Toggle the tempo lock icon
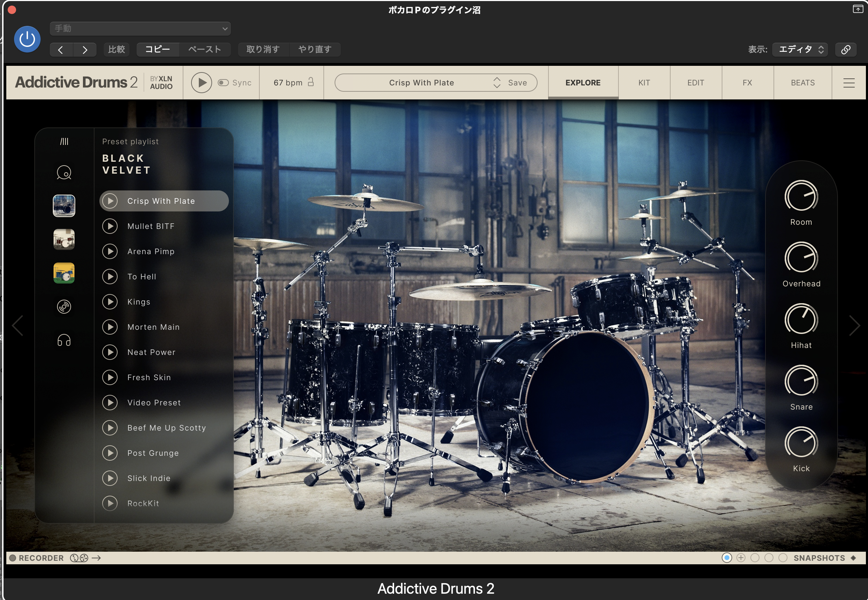 pyautogui.click(x=311, y=82)
